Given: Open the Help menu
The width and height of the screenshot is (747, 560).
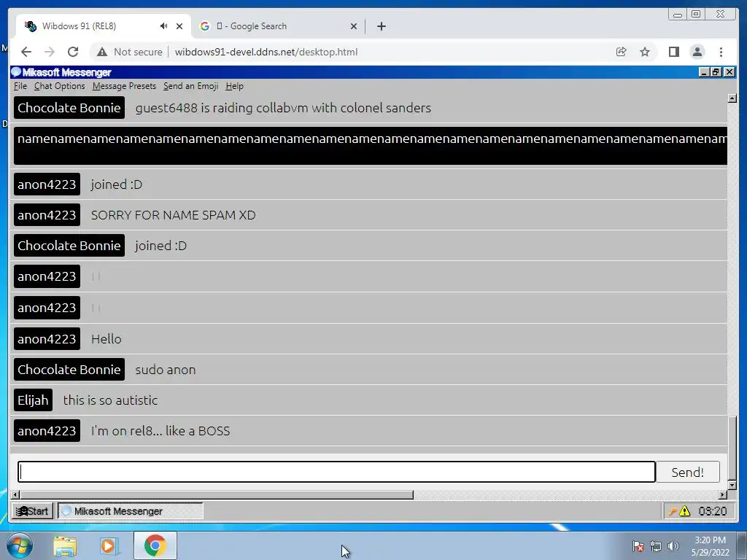Looking at the screenshot, I should [234, 86].
